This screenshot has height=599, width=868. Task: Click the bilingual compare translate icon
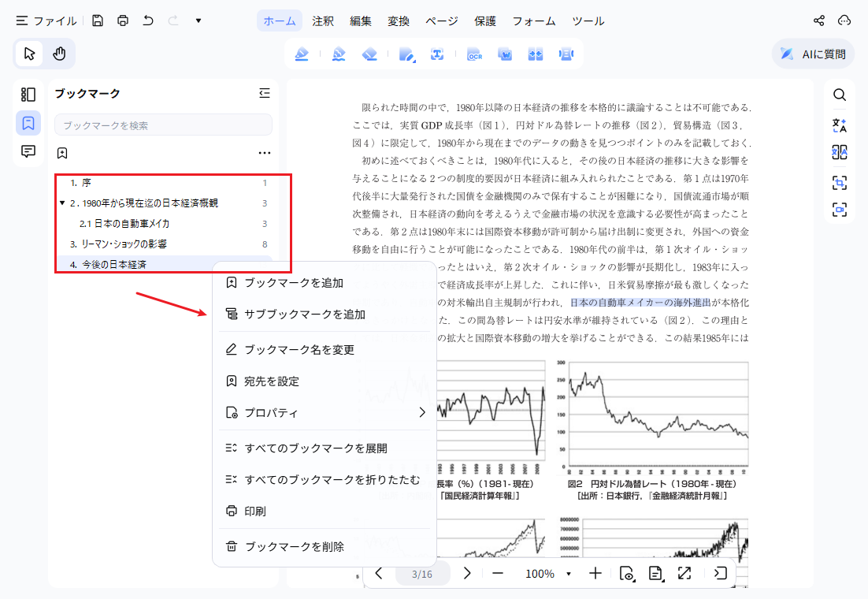tap(839, 152)
